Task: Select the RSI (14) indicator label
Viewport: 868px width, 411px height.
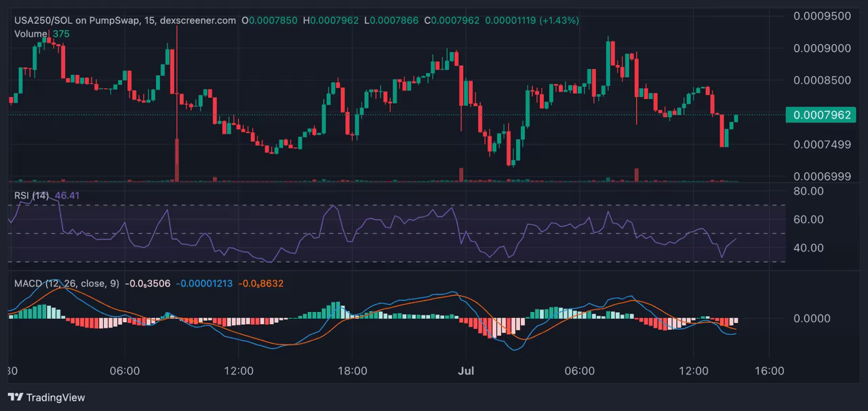Action: (x=32, y=196)
